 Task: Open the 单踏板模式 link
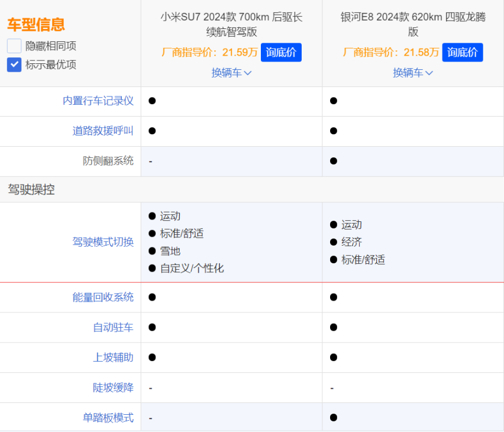[x=108, y=418]
